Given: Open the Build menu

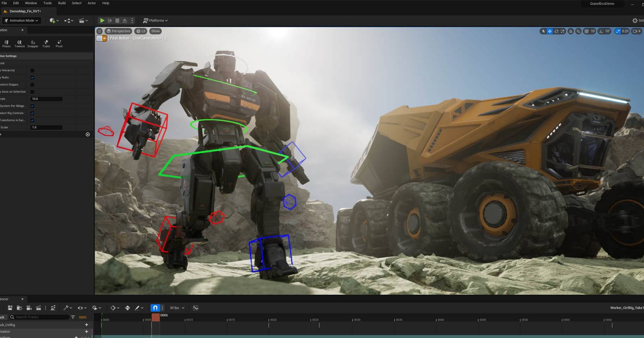Looking at the screenshot, I should [x=62, y=3].
